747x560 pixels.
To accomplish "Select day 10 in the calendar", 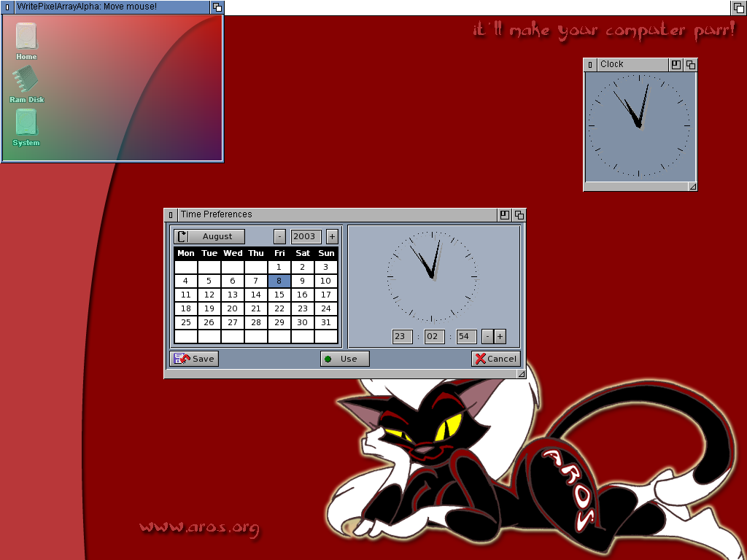I will (326, 281).
